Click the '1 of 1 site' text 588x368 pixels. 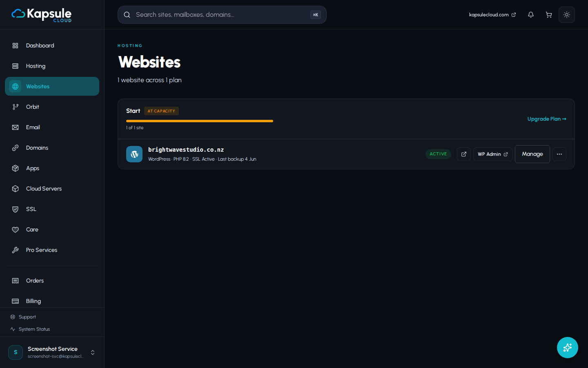(x=135, y=128)
